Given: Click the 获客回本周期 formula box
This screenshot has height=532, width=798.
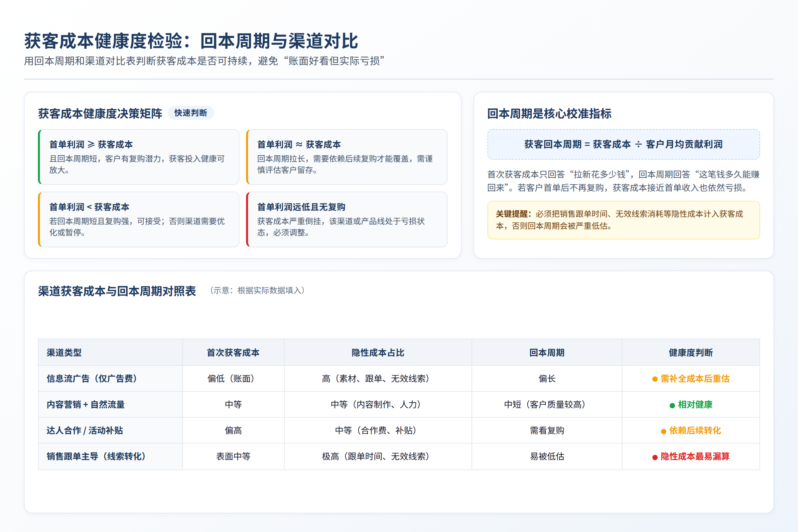Looking at the screenshot, I should click(624, 144).
